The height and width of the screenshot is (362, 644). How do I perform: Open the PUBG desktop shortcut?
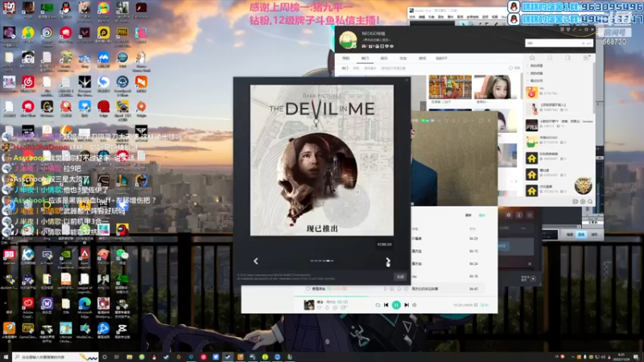122,35
